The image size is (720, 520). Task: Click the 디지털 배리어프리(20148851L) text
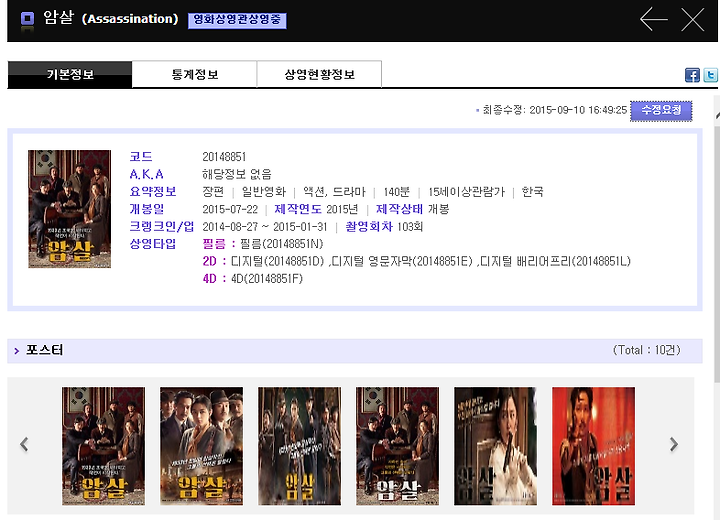click(x=555, y=261)
